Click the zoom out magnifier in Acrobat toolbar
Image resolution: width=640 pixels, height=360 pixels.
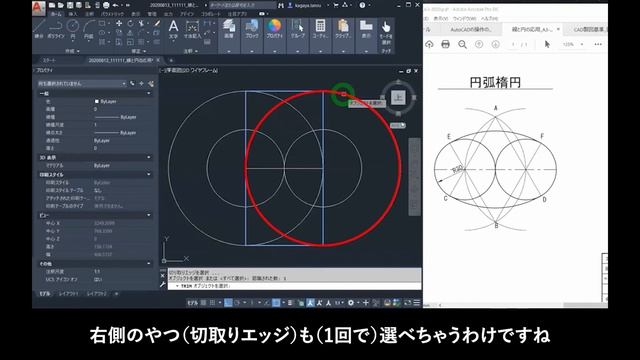coord(462,44)
